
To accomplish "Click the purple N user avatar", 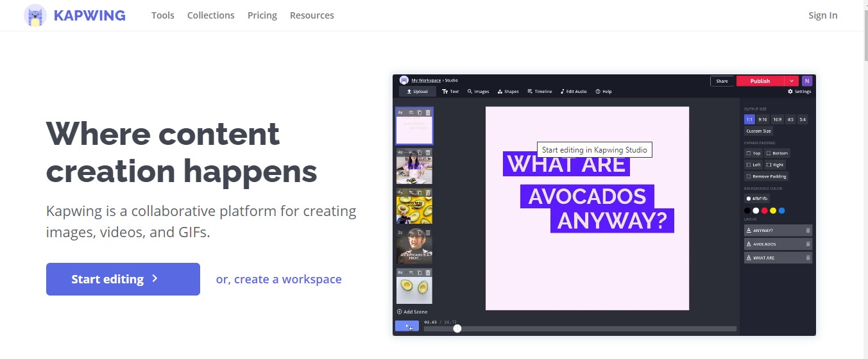I will pos(807,81).
